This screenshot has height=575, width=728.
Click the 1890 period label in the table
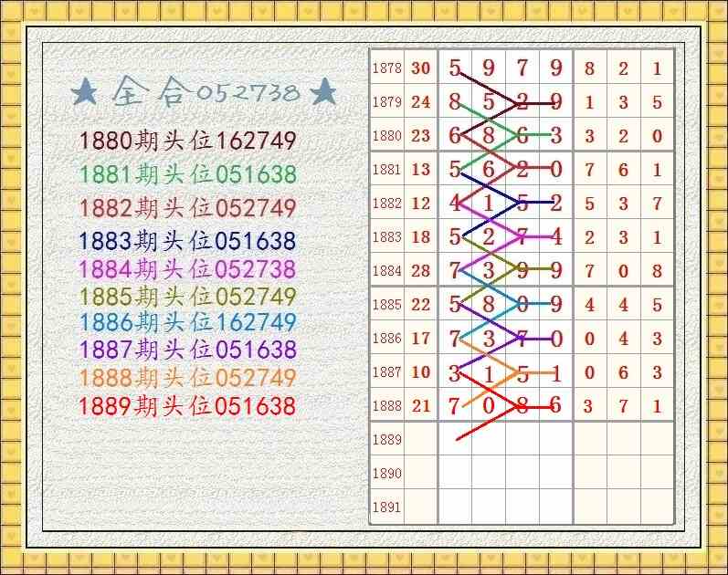pyautogui.click(x=387, y=474)
